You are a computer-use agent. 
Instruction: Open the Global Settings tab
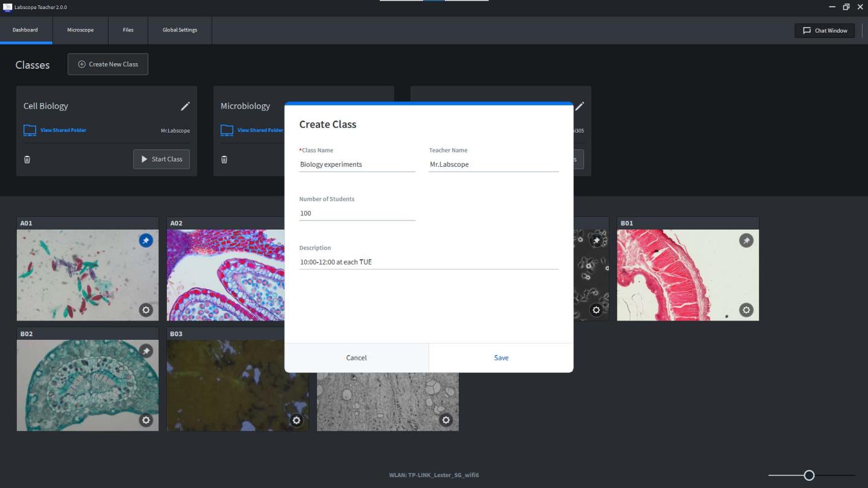click(x=179, y=30)
